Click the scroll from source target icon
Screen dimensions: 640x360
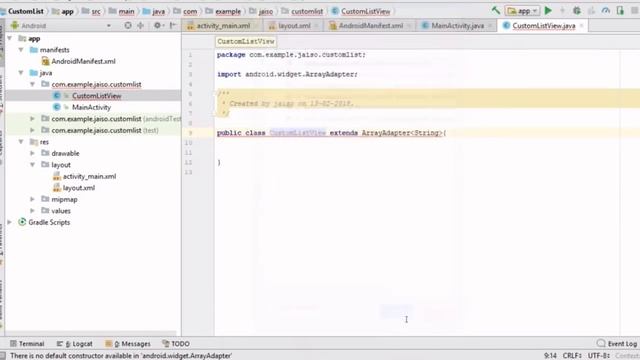click(x=128, y=25)
